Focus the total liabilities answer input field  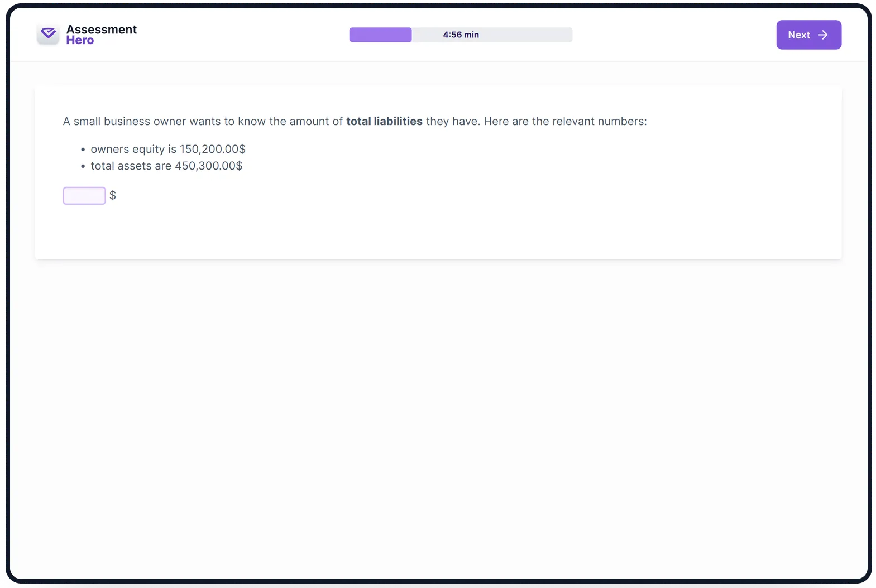point(84,196)
